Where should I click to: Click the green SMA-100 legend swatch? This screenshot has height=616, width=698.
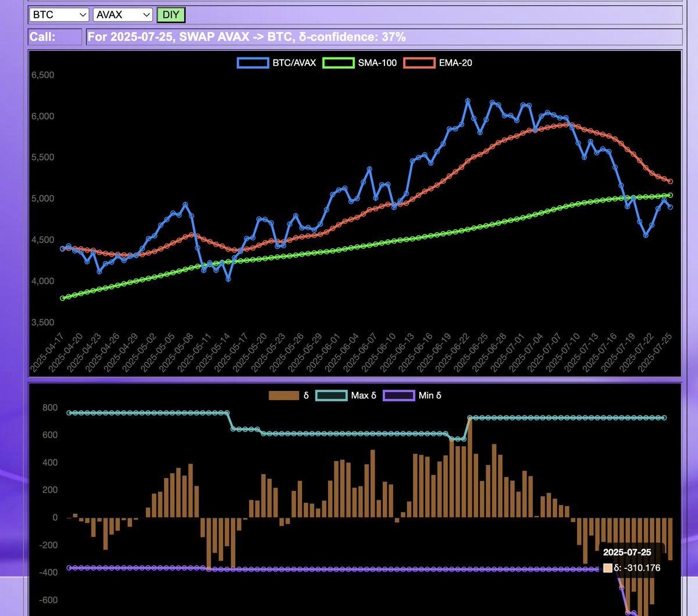[339, 63]
